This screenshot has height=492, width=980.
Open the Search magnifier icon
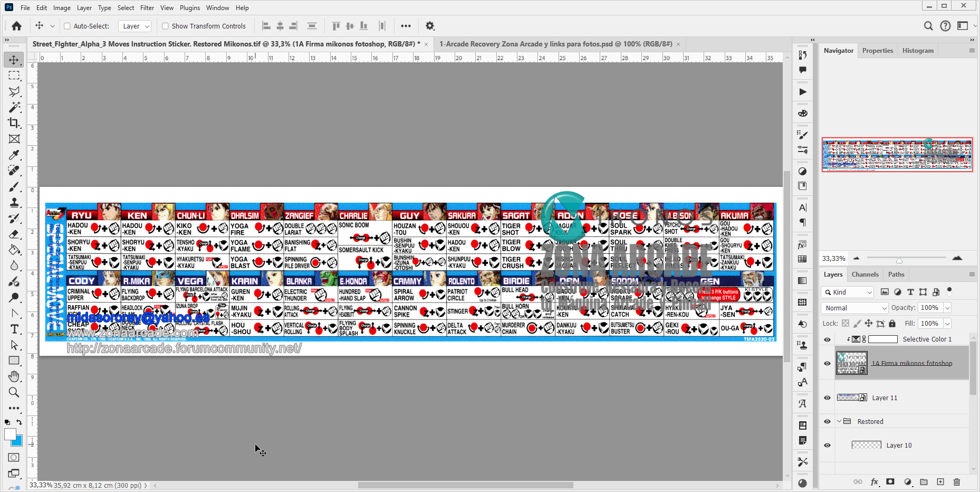click(x=928, y=26)
